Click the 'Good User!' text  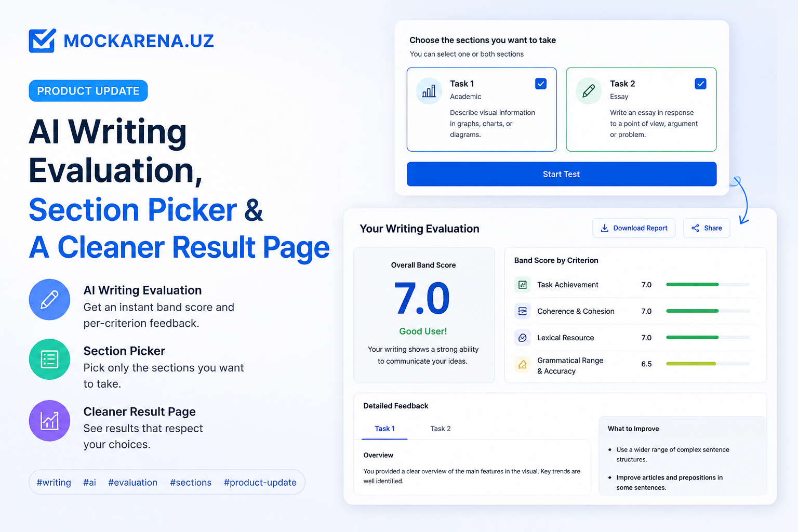423,331
